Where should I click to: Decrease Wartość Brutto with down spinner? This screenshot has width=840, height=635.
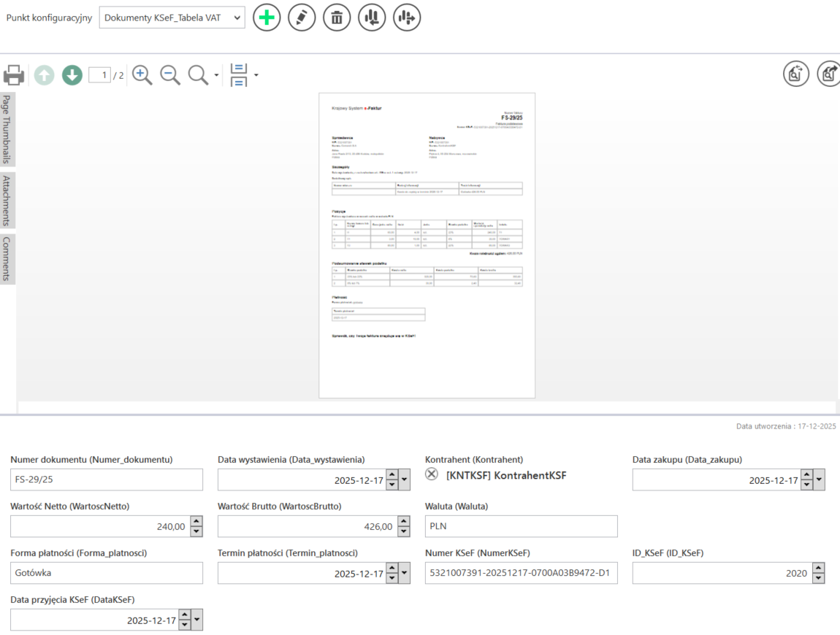click(x=392, y=531)
